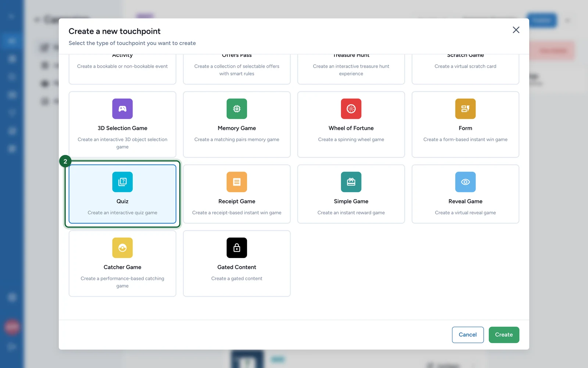The width and height of the screenshot is (588, 368).
Task: Click the Memory Game chip icon
Action: pos(237,109)
